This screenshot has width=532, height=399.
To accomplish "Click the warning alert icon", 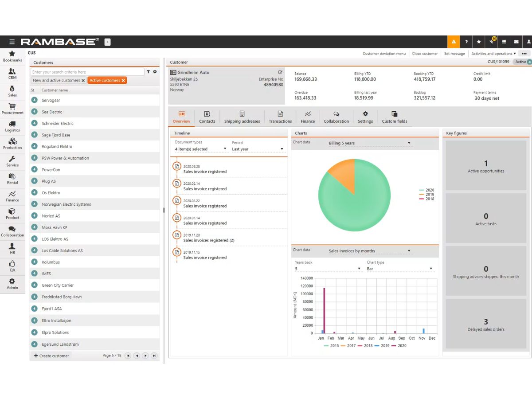I will point(454,42).
